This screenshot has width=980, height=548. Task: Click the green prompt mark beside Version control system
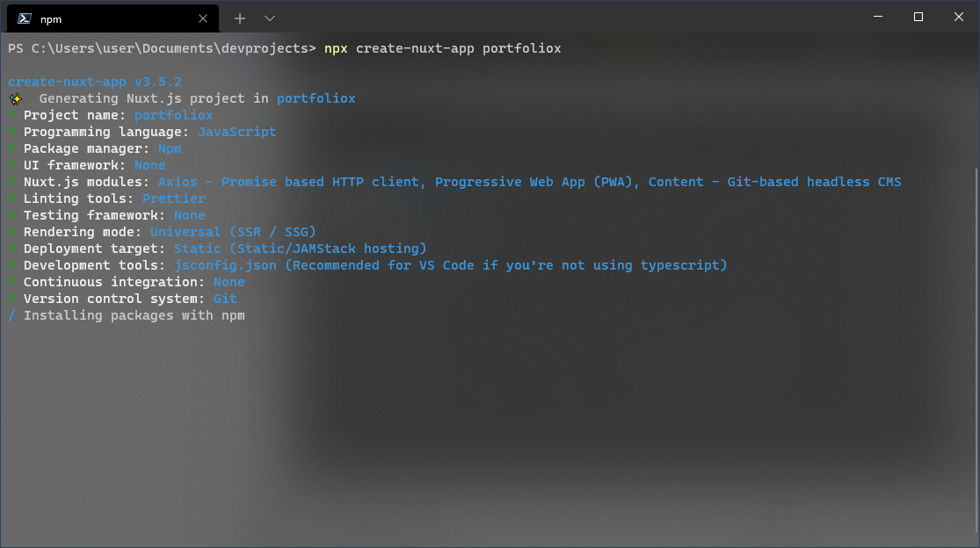pos(11,299)
